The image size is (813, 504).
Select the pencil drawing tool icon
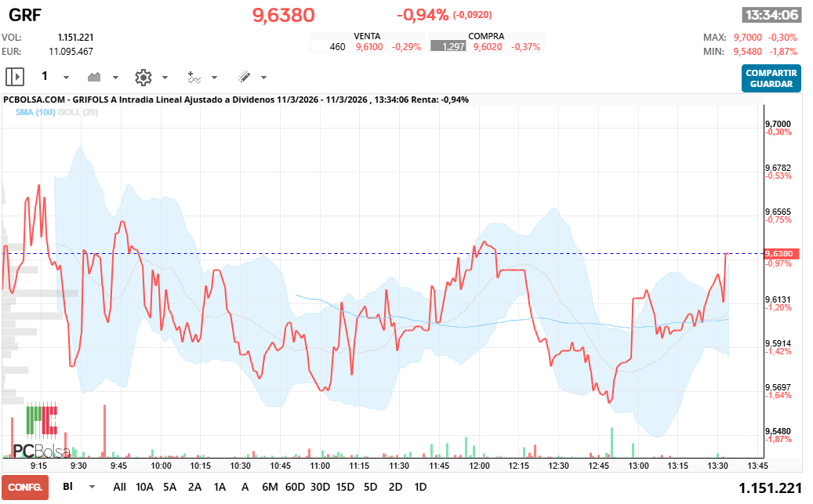tap(244, 77)
